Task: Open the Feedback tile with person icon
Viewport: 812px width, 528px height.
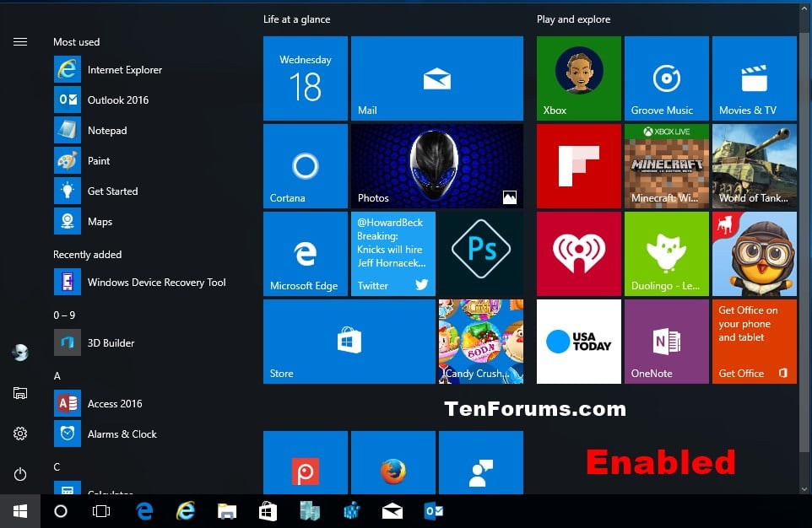Action: tap(481, 463)
